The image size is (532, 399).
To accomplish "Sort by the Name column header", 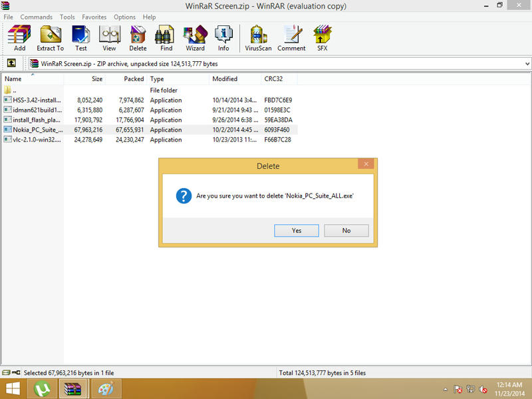I will click(33, 78).
